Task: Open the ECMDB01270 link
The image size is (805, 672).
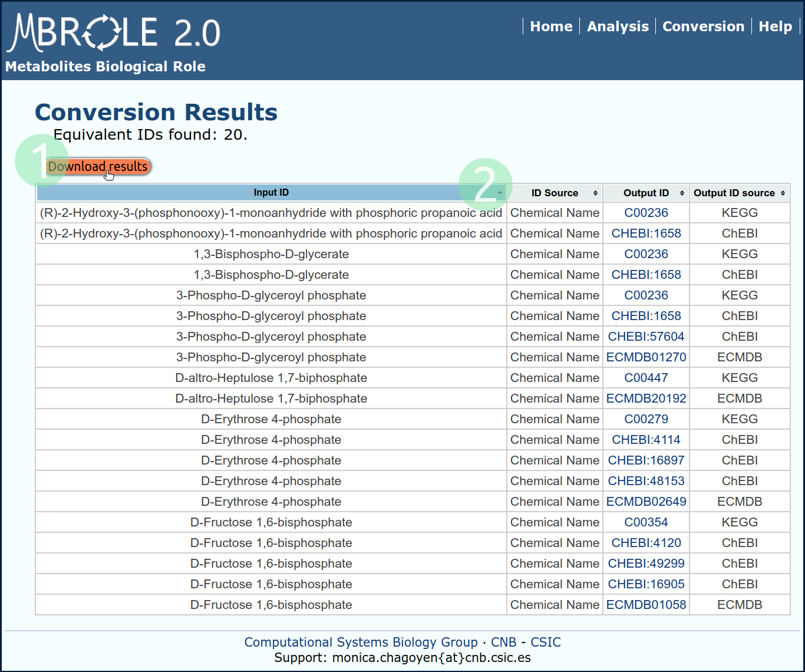Action: pyautogui.click(x=646, y=357)
